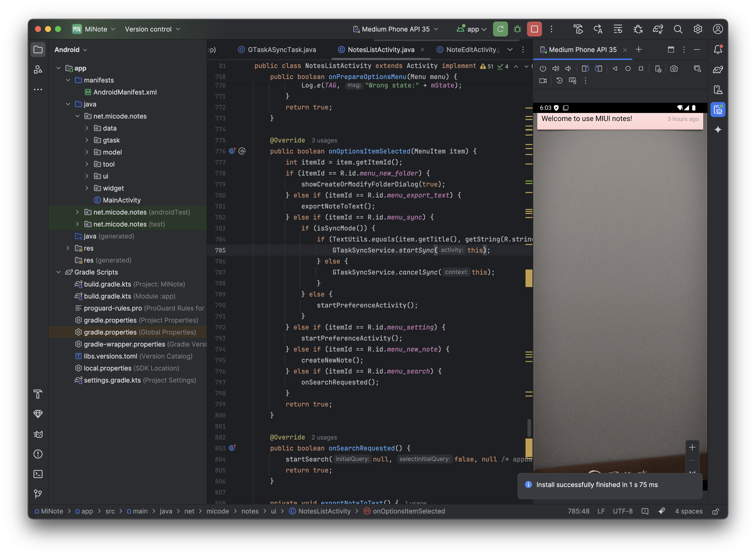This screenshot has width=756, height=556.
Task: Collapse the Gradle Scripts node
Action: 58,272
